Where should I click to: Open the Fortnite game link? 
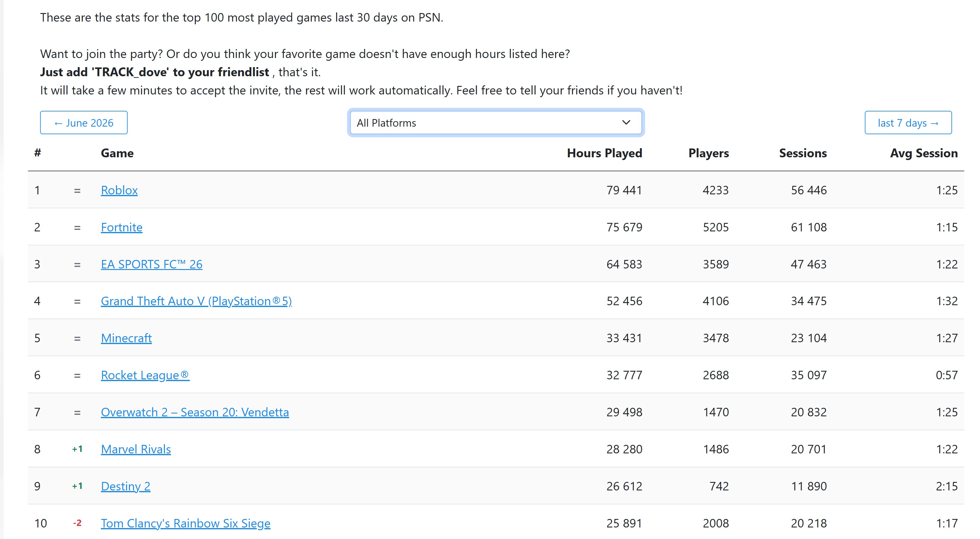click(121, 227)
